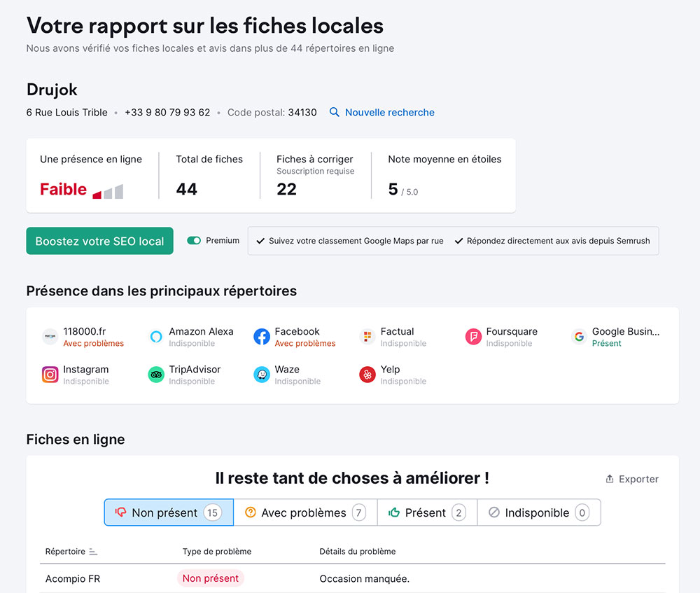Switch to the Présent tab
700x593 pixels.
click(427, 512)
